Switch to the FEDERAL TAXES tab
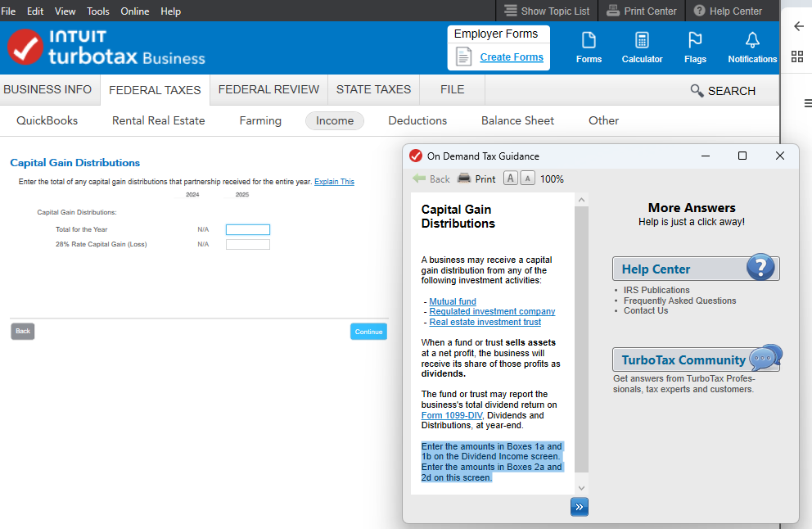The image size is (812, 529). 155,90
